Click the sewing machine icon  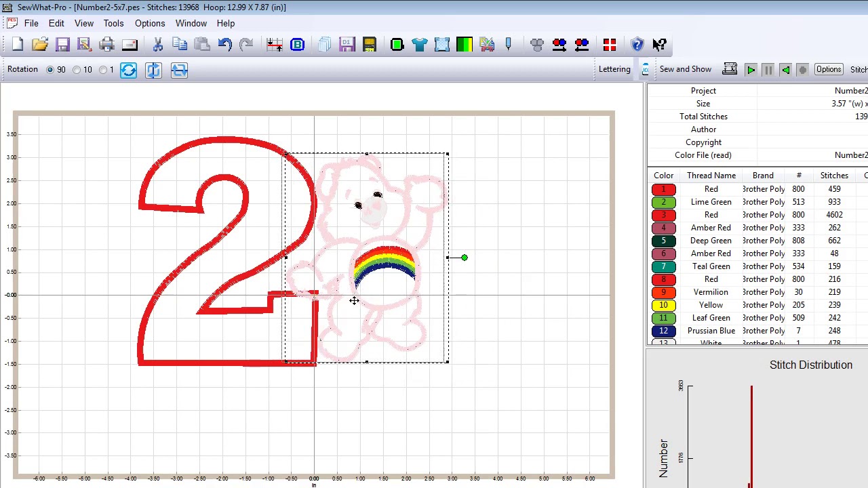click(x=730, y=69)
